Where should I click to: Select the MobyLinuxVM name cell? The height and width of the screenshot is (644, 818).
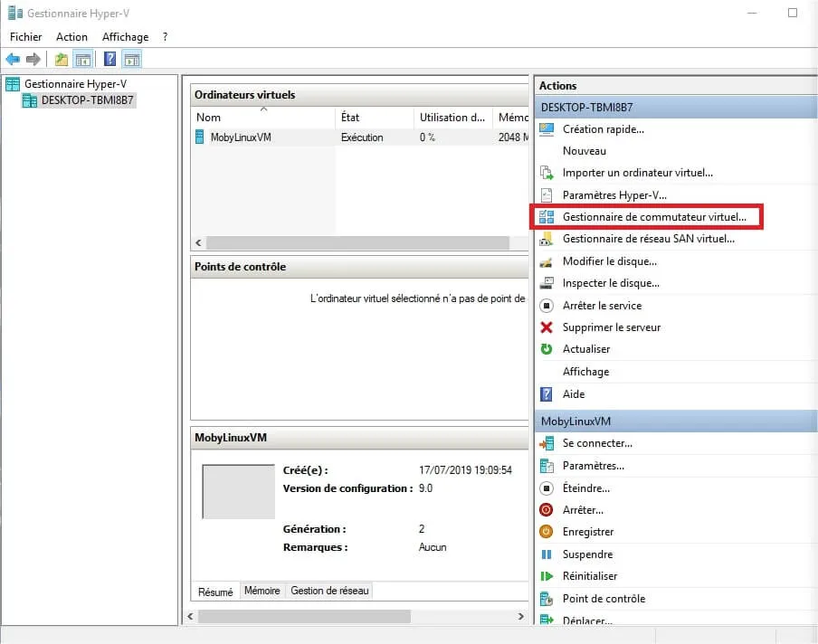click(x=241, y=137)
